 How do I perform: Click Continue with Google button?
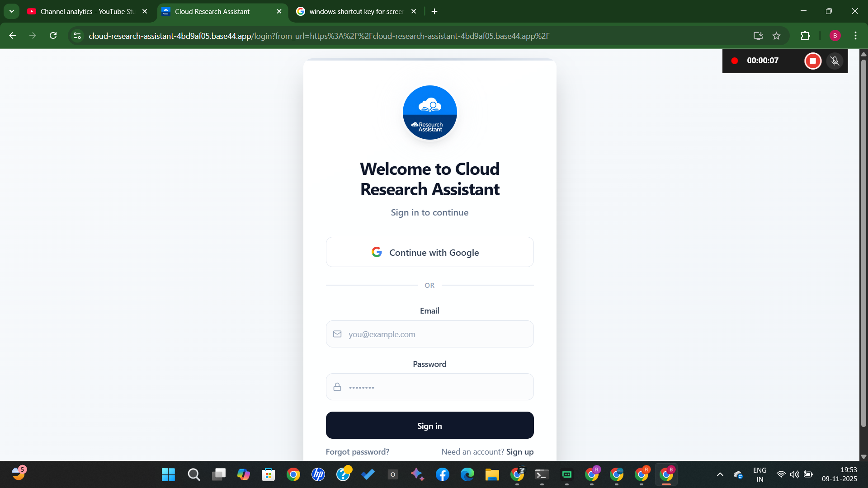pyautogui.click(x=429, y=252)
